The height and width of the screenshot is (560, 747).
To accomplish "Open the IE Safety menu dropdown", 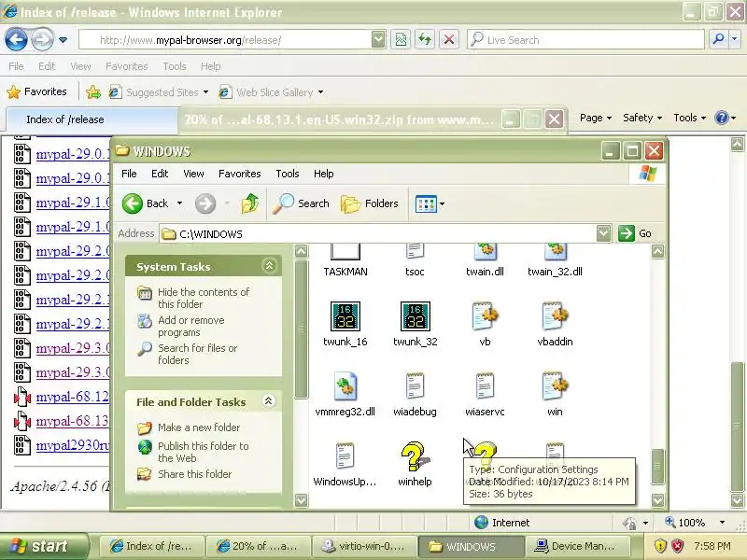I will pos(642,118).
